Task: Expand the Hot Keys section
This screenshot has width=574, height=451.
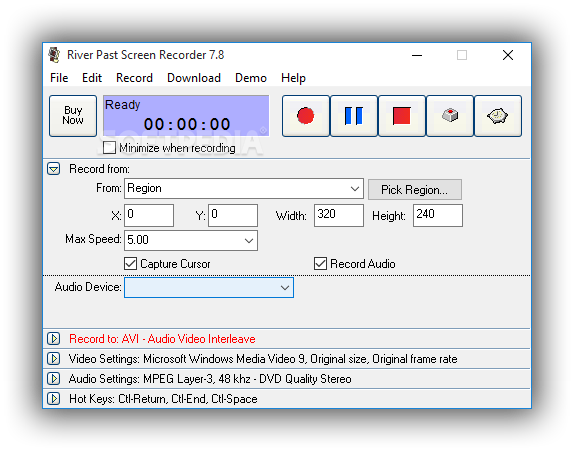Action: point(53,399)
